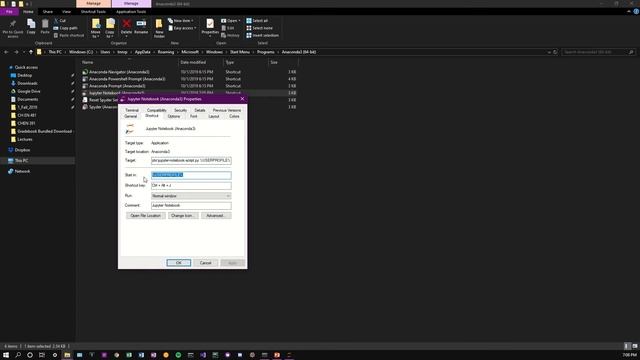Click the Advanced button
640x360 pixels.
point(216,216)
